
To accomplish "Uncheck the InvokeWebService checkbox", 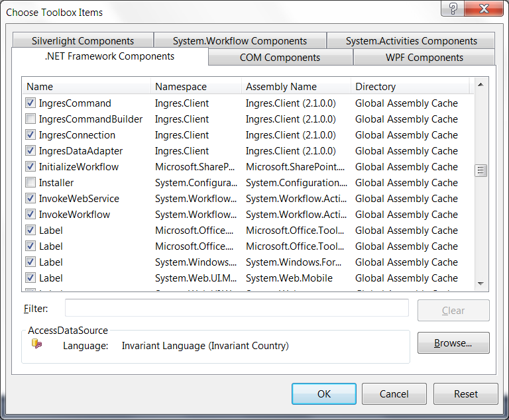I will point(30,199).
